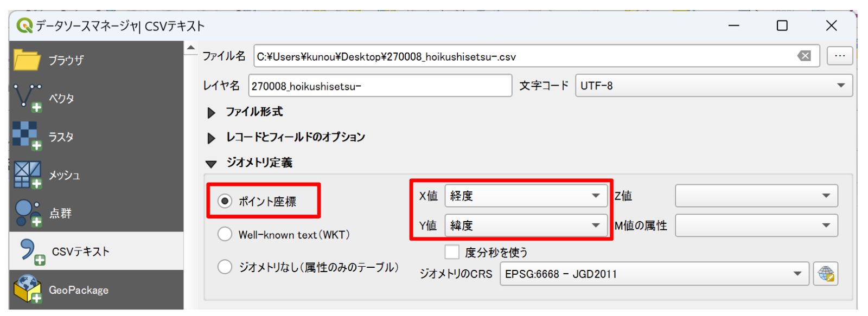Screen dimensions: 868x316
Task: Select ポイント座標 radio button
Action: point(225,201)
